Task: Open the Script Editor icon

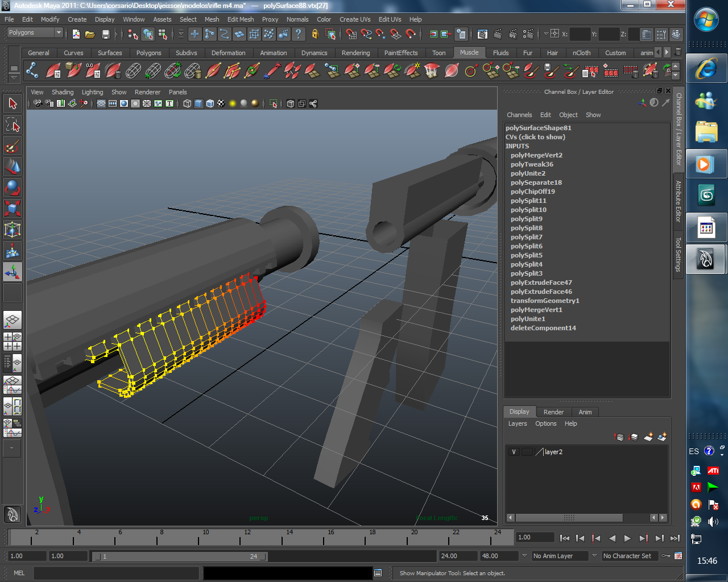Action: tap(378, 573)
